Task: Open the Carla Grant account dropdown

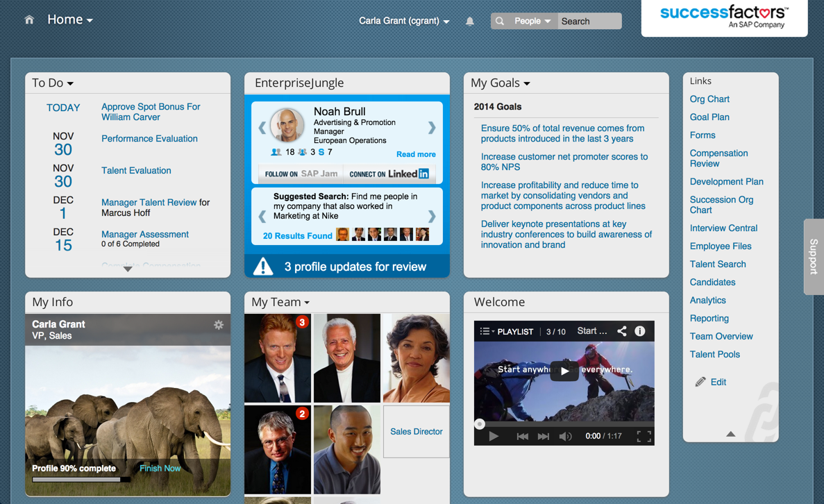Action: 405,21
